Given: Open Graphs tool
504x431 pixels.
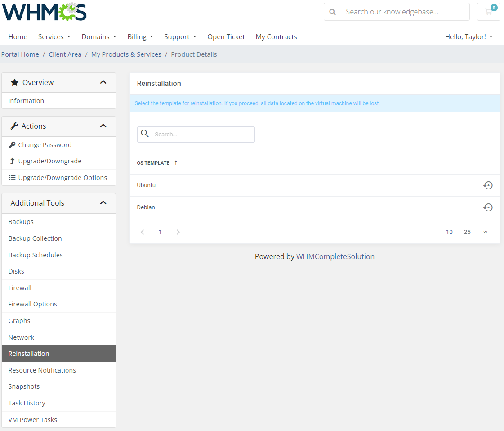Looking at the screenshot, I should [x=58, y=321].
